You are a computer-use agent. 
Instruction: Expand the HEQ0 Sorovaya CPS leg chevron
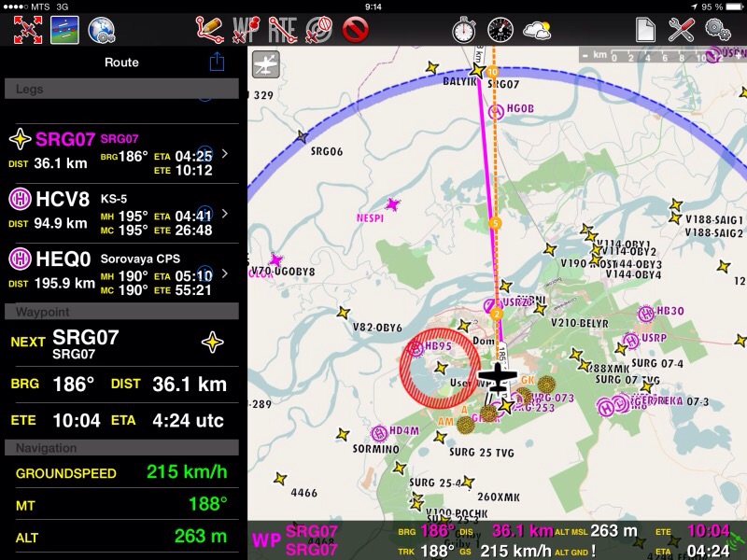coord(225,274)
